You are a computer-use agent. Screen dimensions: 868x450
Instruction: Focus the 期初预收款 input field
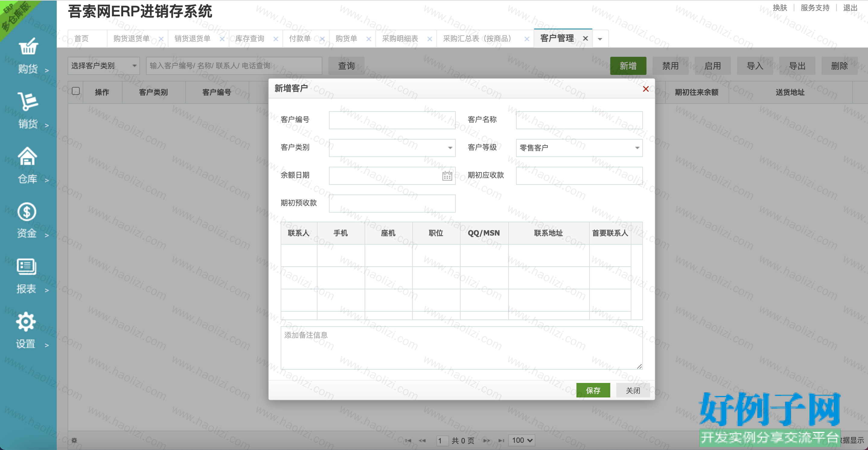pos(392,204)
